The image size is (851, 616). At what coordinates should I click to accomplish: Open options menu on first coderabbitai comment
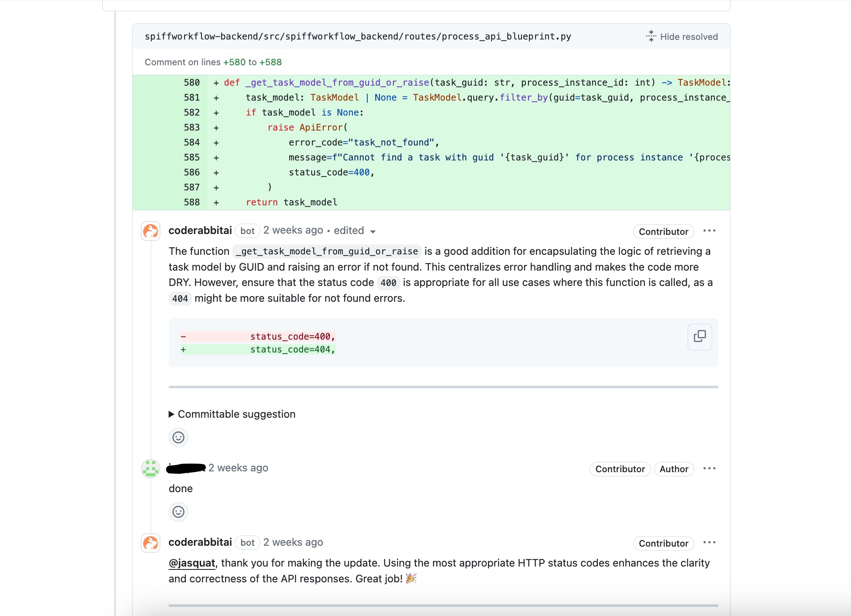710,231
